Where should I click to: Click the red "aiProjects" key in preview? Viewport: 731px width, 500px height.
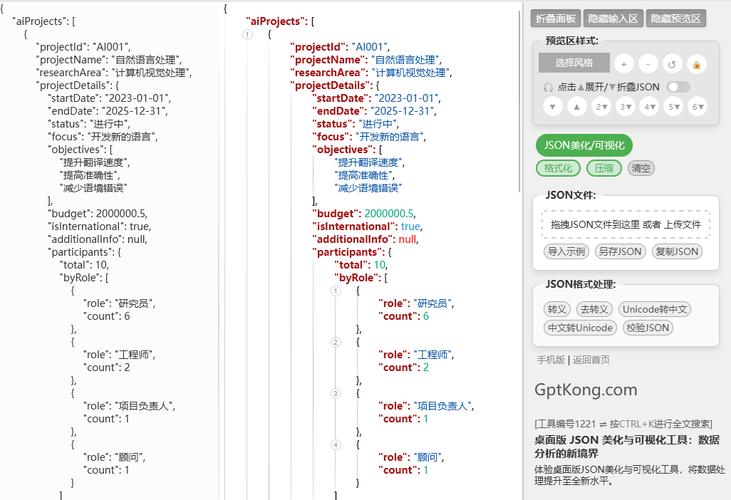276,21
